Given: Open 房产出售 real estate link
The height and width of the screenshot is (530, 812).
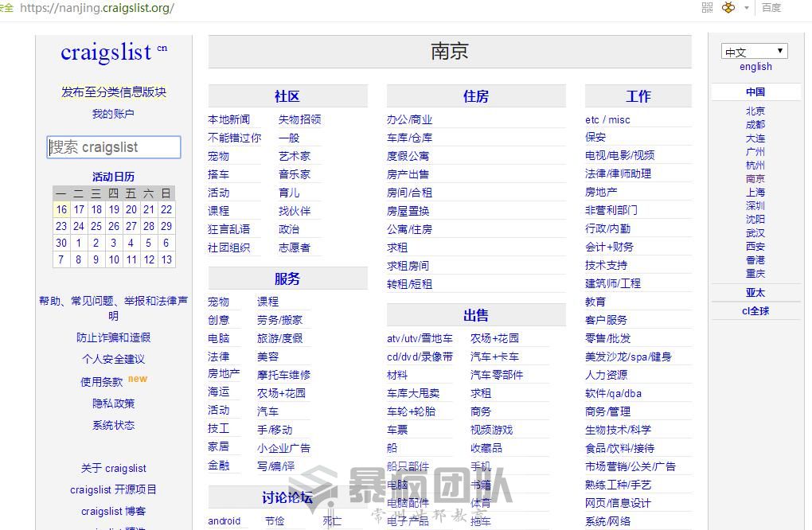Looking at the screenshot, I should tap(408, 174).
